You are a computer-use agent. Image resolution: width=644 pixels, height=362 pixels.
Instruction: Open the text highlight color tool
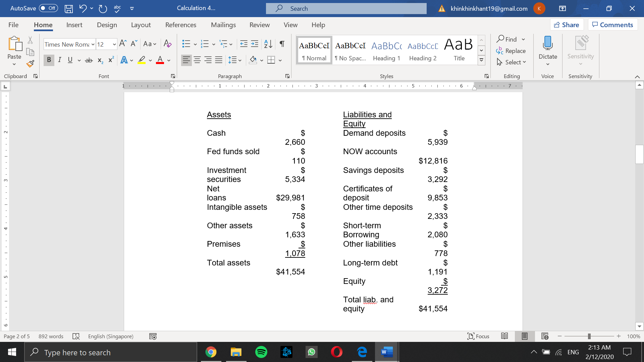141,60
